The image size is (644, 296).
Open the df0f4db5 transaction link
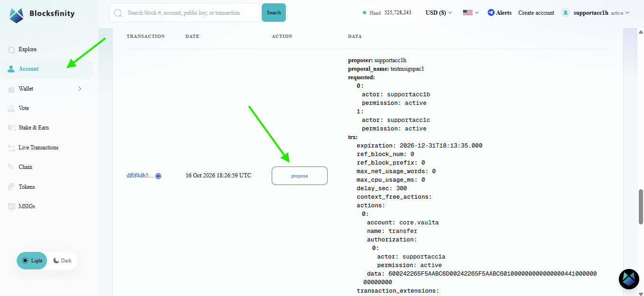140,176
